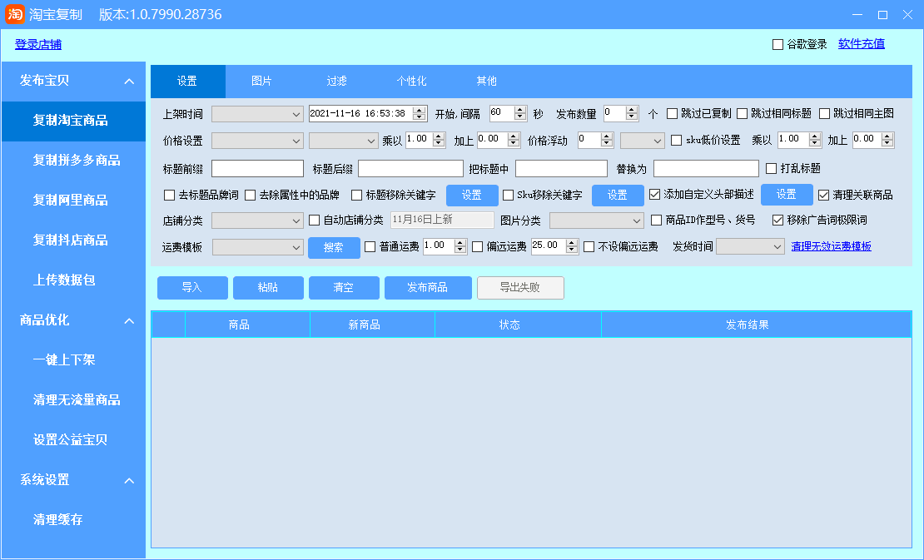Tick the 去除属性中的品牌 checkbox
The height and width of the screenshot is (560, 924).
click(251, 195)
